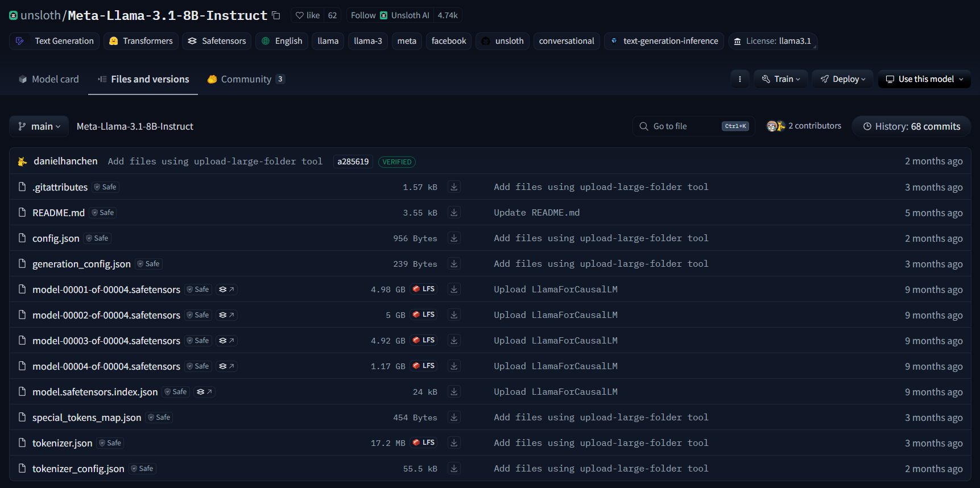
Task: Open the README.md file
Action: tap(59, 213)
